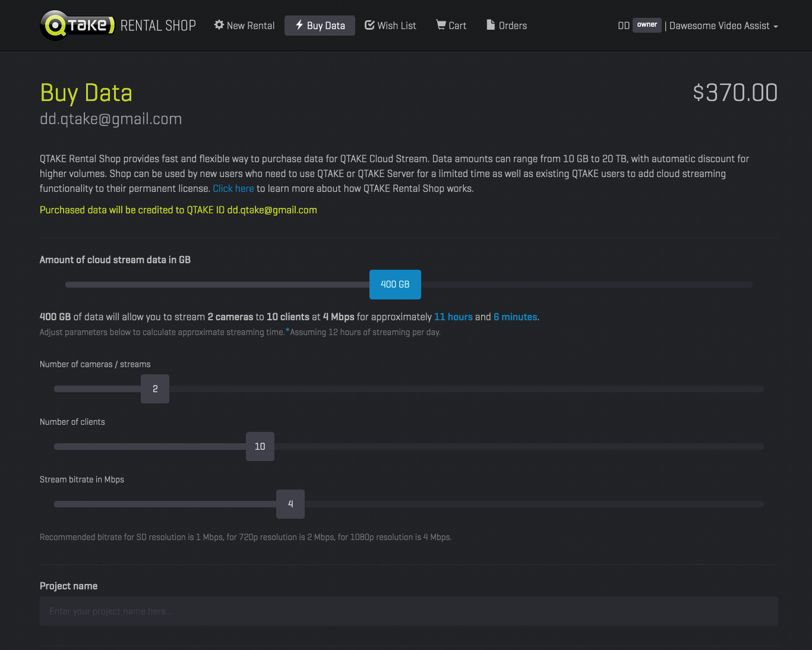
Task: Click the checkmark icon beside Wish List
Action: (x=369, y=25)
